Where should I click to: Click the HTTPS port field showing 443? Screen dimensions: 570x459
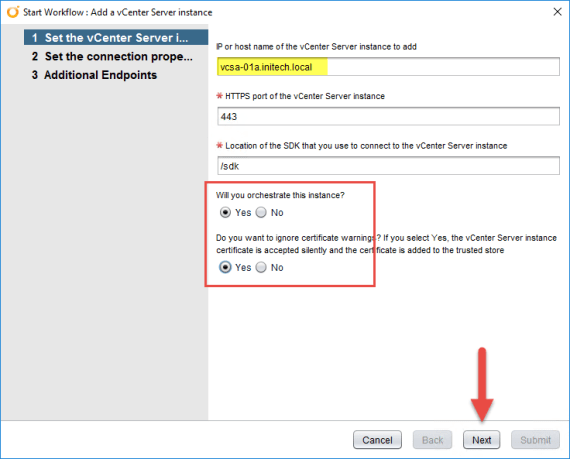click(388, 116)
